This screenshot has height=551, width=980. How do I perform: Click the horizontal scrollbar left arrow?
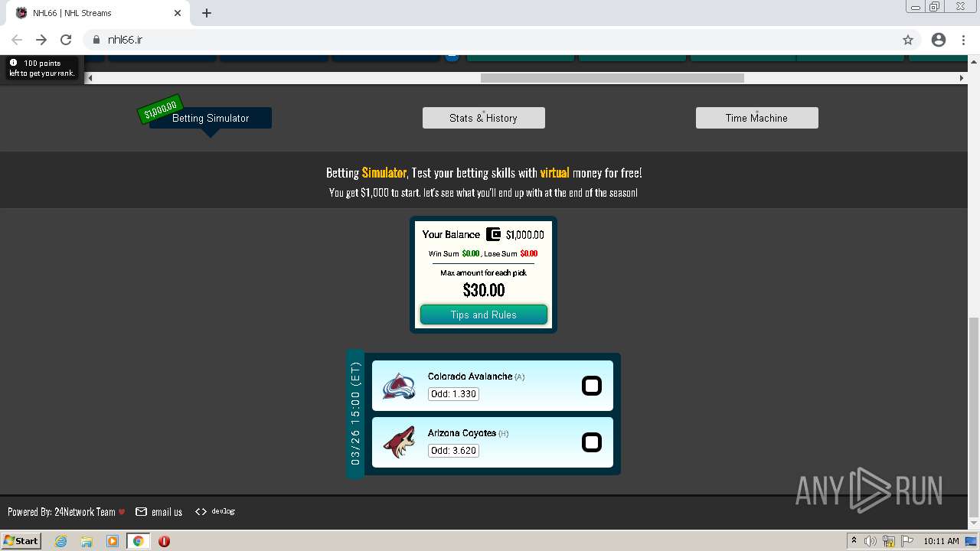tap(90, 78)
